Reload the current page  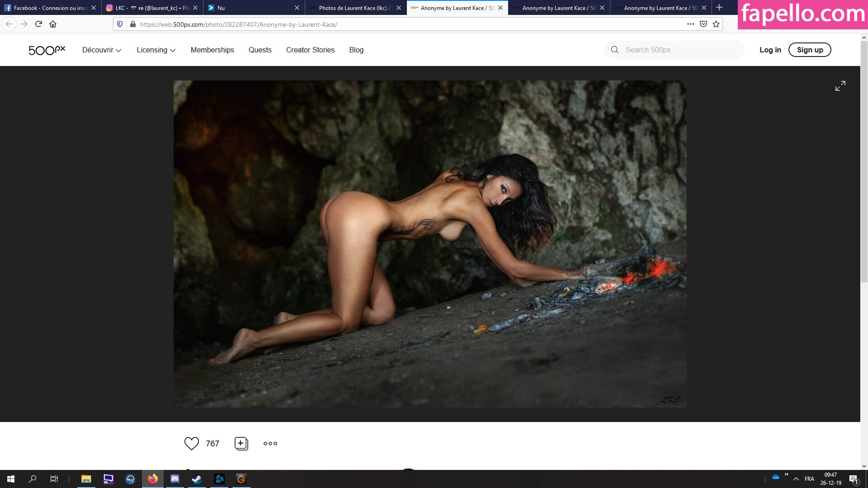pos(38,24)
